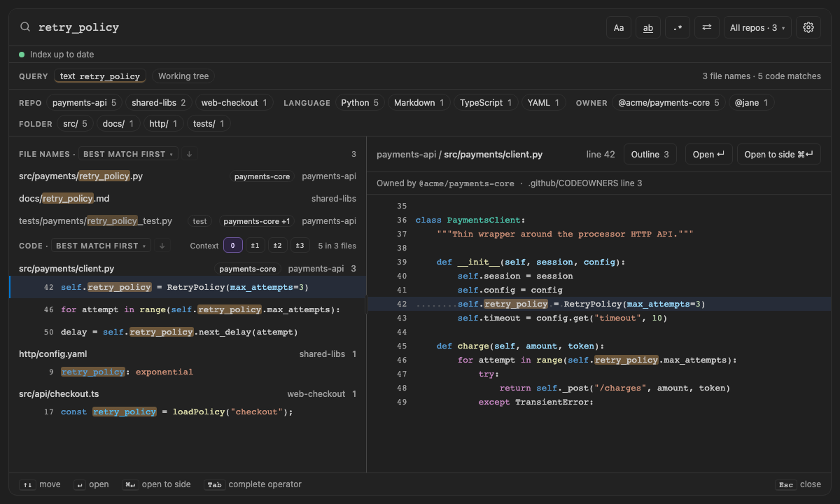This screenshot has height=504, width=840.
Task: Filter by TypeScript language chip
Action: coord(486,103)
